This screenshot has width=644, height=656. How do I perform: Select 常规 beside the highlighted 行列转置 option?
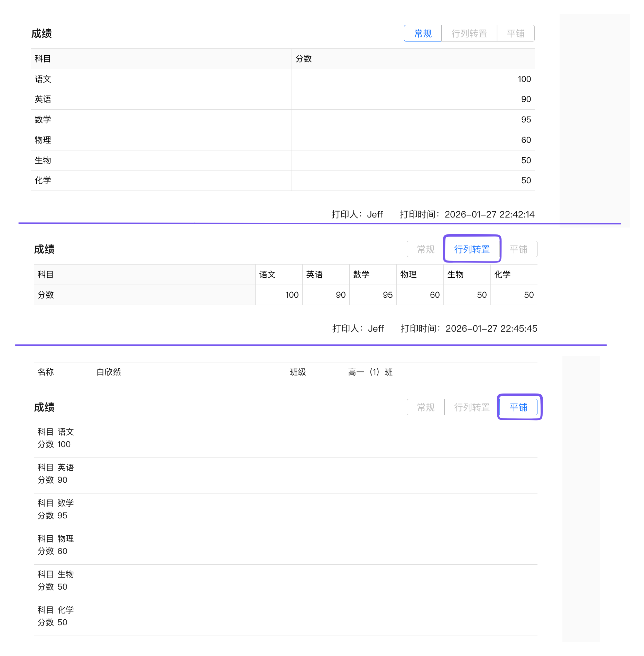pyautogui.click(x=425, y=249)
